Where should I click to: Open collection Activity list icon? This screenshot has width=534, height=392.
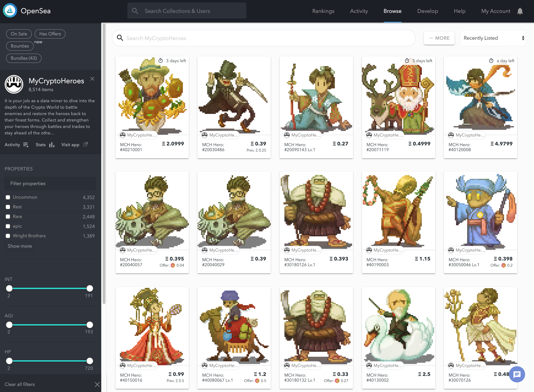click(x=26, y=145)
